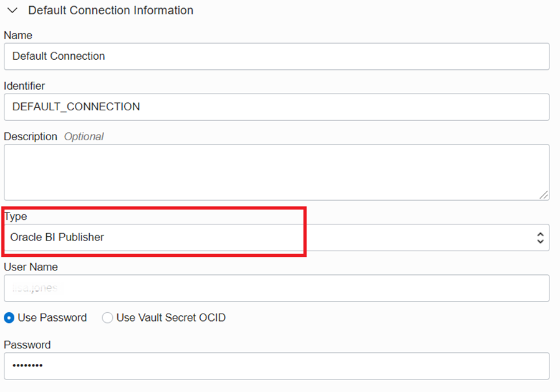Click the Type field label

pos(16,216)
